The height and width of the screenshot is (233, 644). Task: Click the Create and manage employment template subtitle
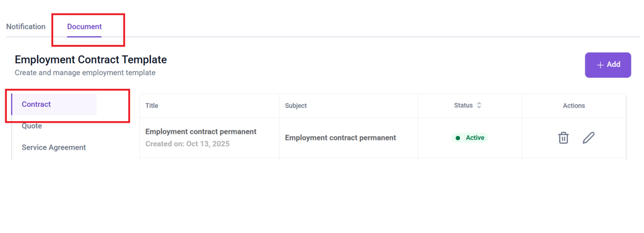pyautogui.click(x=85, y=73)
